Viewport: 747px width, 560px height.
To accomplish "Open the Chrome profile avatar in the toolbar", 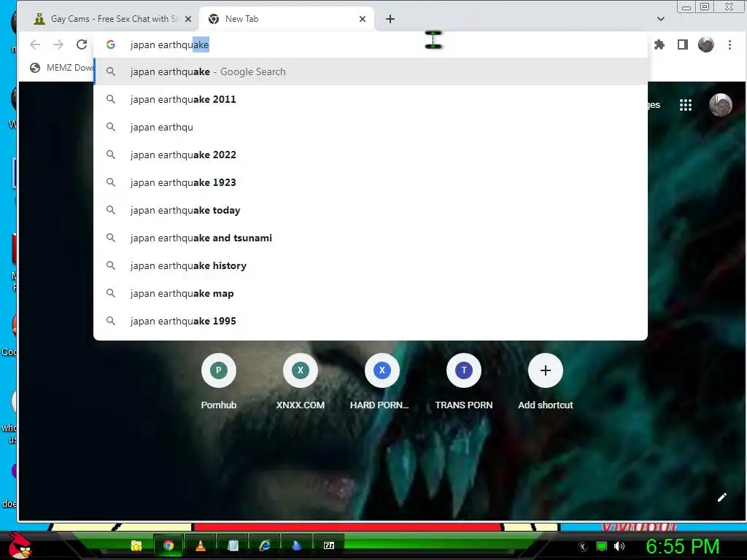I will tap(705, 44).
